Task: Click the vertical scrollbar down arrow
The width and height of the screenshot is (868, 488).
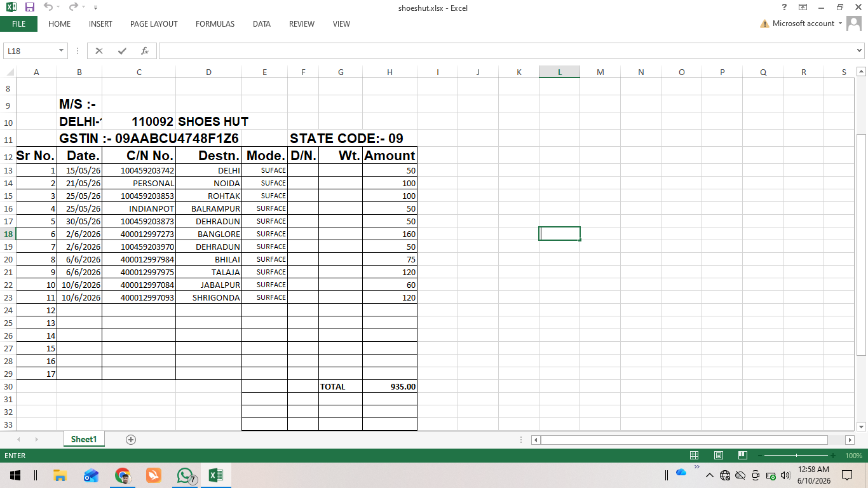Action: tap(861, 426)
